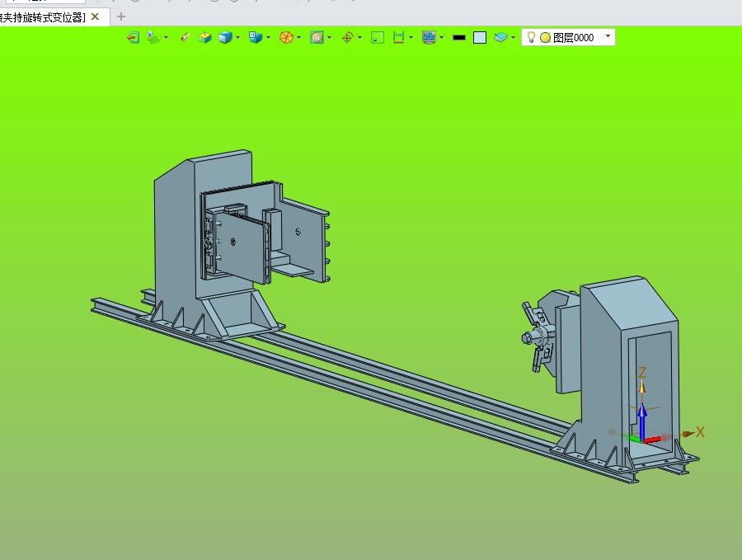Add a new tab with plus button
Image resolution: width=742 pixels, height=560 pixels.
tap(121, 17)
